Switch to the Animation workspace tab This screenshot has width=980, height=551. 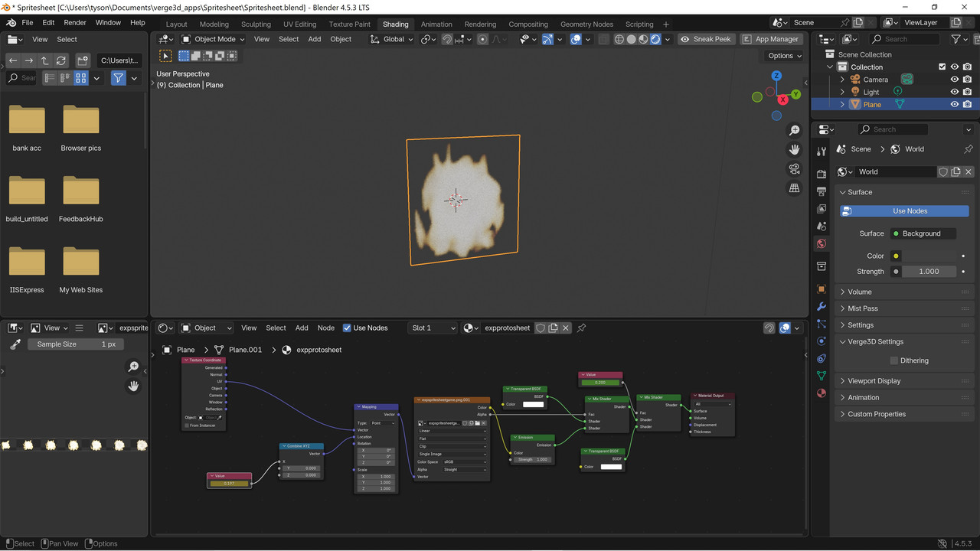click(436, 24)
